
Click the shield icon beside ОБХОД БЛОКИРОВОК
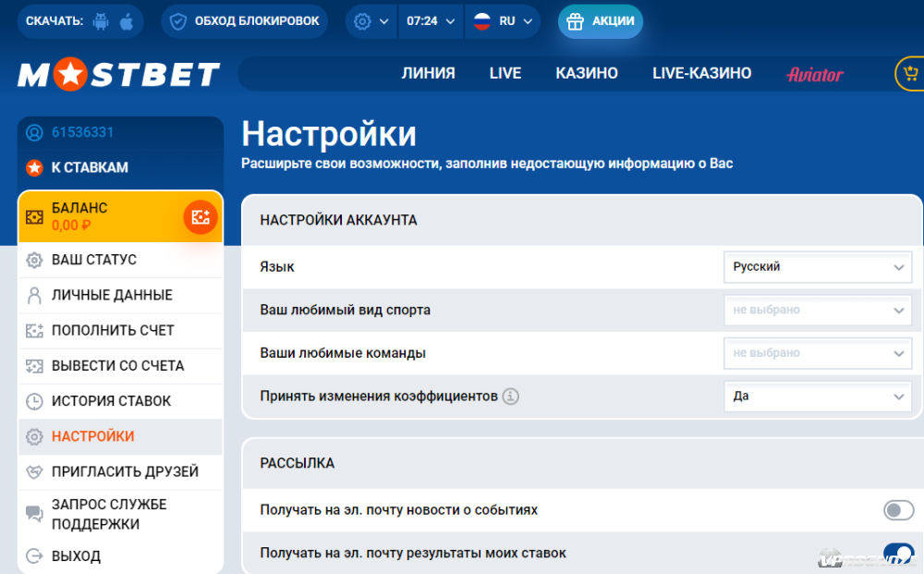pos(177,20)
